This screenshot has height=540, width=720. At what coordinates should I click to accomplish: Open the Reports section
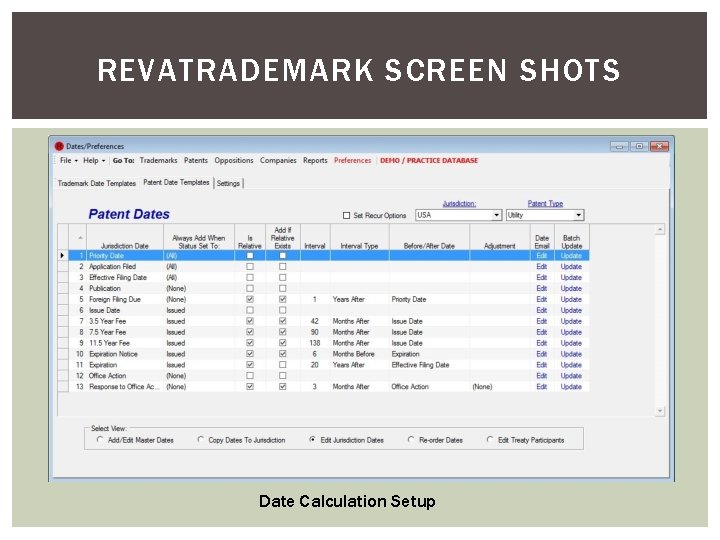[x=315, y=160]
